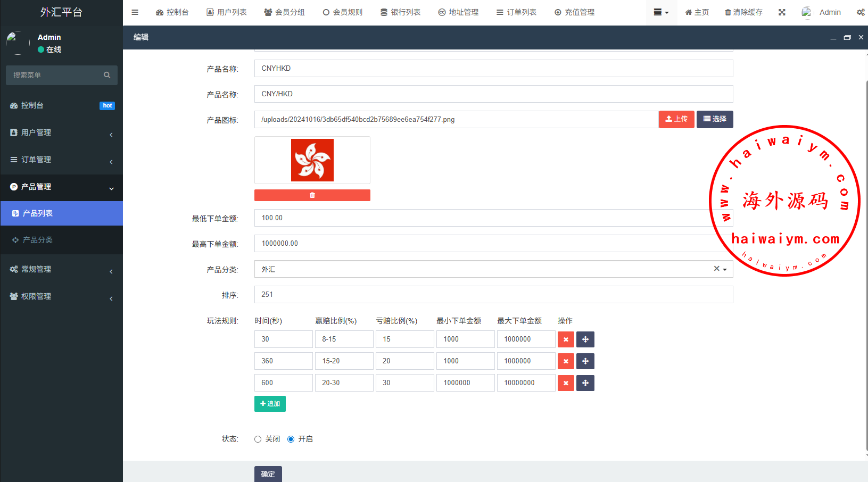Click the hamburger sidebar toggle icon

[x=135, y=12]
